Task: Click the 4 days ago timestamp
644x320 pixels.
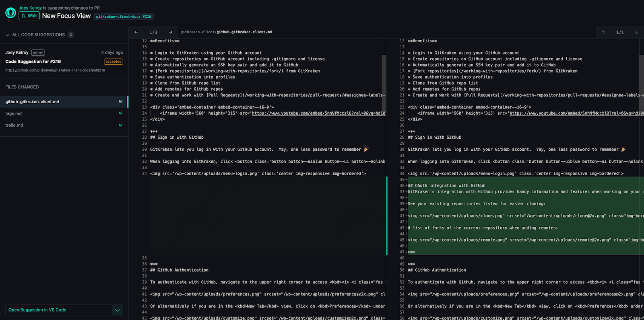Action: [112, 53]
